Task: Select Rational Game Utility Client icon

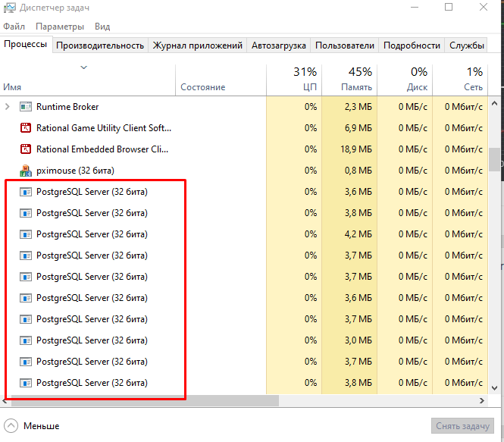Action: pos(26,128)
